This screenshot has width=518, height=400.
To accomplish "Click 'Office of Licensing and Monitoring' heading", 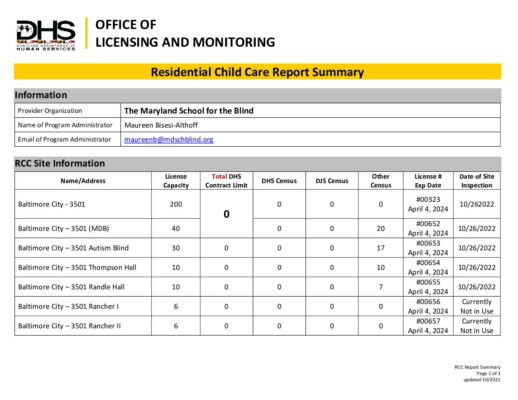I will [185, 33].
